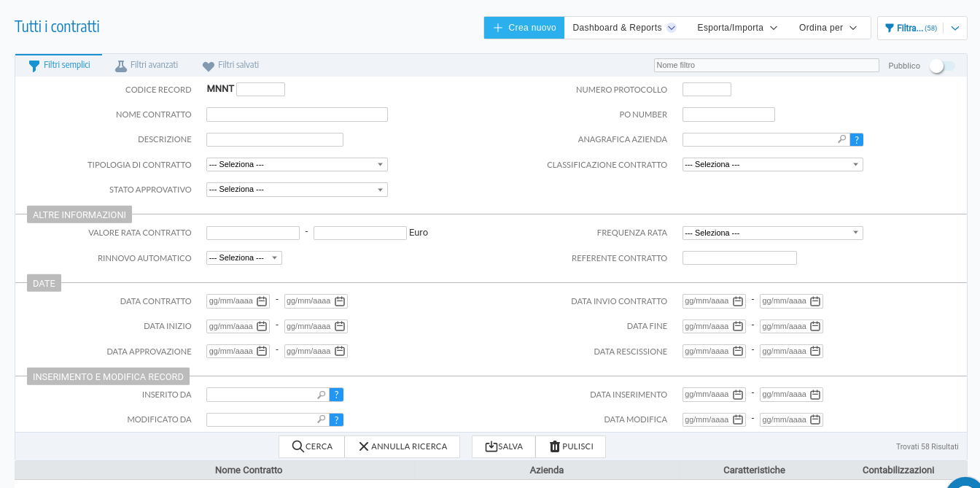Open the help icon beside Modificato Da
Image resolution: width=980 pixels, height=488 pixels.
[x=336, y=419]
